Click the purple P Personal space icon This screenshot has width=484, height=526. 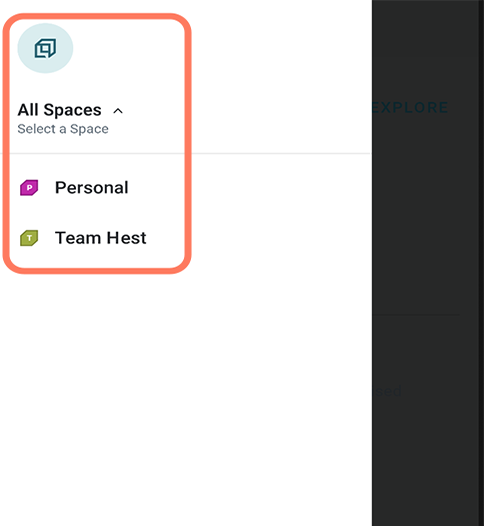pyautogui.click(x=29, y=188)
